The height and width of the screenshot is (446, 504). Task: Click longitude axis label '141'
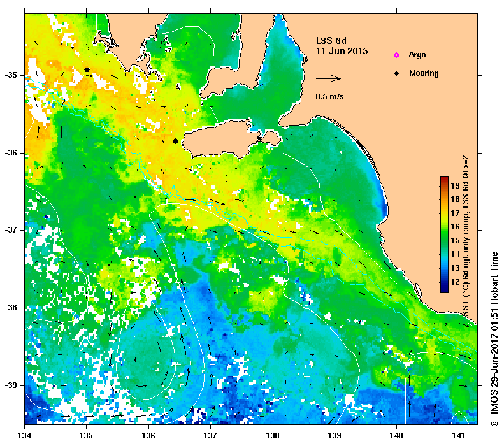pyautogui.click(x=459, y=436)
